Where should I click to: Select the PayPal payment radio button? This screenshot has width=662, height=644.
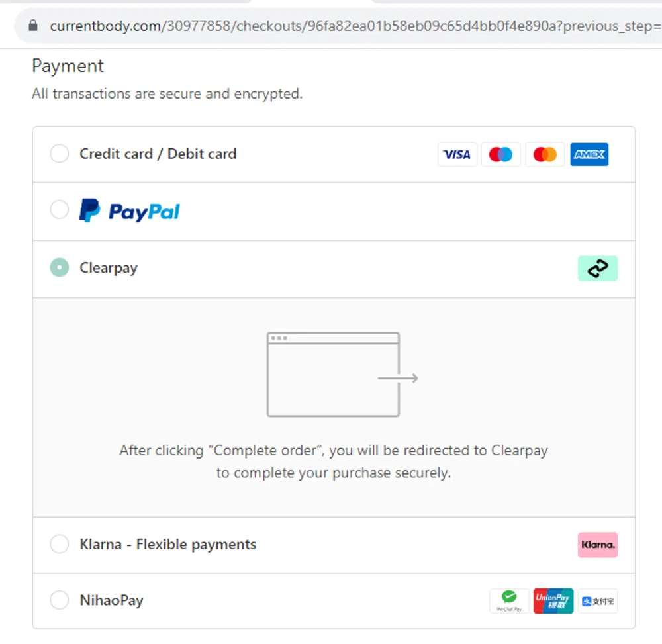click(59, 209)
